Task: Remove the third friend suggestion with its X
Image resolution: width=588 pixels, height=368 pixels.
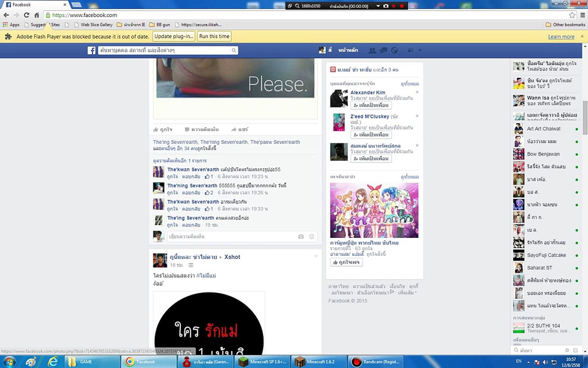Action: (x=417, y=145)
